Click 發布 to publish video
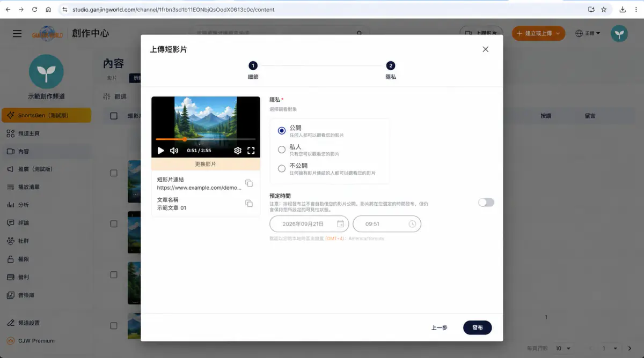This screenshot has height=358, width=644. point(478,327)
